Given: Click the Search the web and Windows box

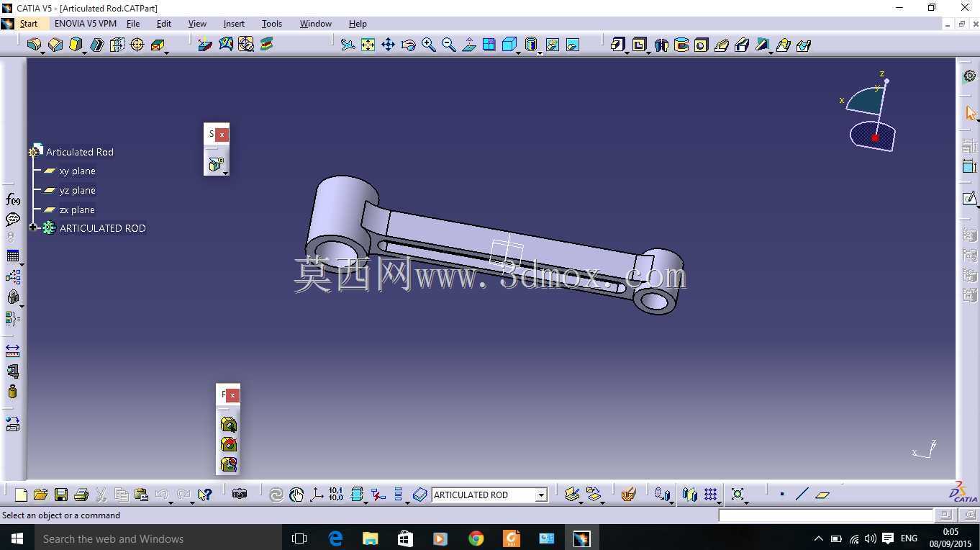Looking at the screenshot, I should [158, 538].
